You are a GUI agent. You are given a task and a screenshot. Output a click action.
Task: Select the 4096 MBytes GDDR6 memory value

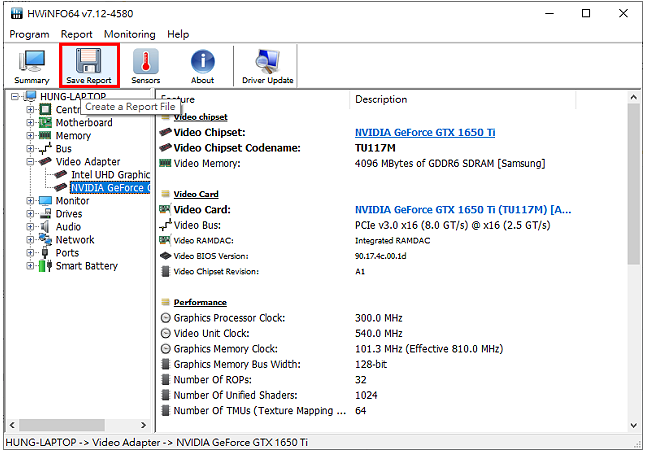point(450,163)
